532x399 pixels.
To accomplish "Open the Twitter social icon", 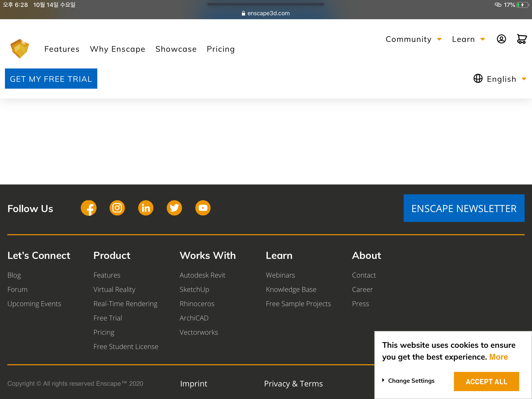I will [x=174, y=208].
